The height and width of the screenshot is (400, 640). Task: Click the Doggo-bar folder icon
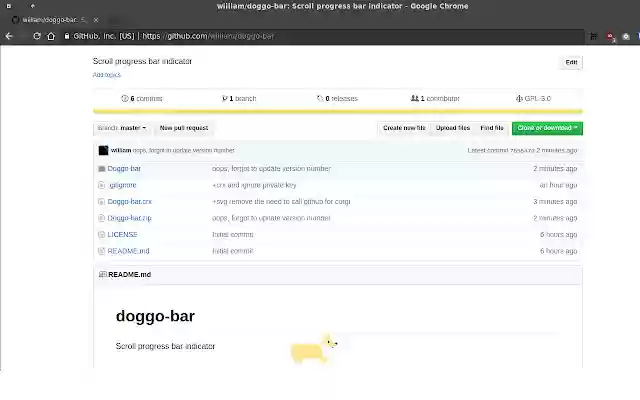(x=102, y=169)
